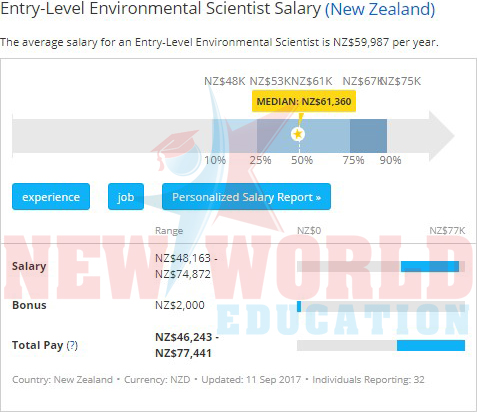Click the Salary range blue bar
The image size is (477, 412).
tap(430, 266)
